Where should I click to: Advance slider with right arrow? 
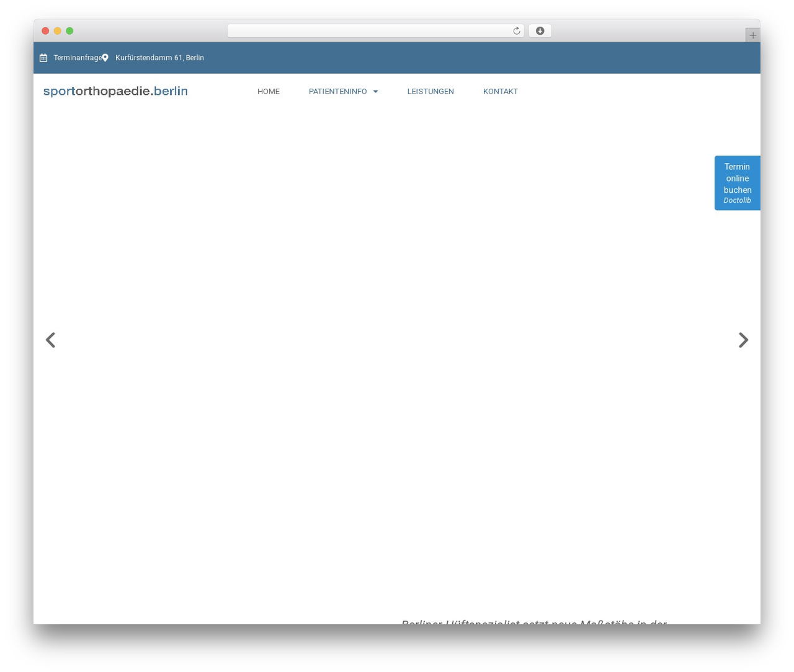pos(743,340)
